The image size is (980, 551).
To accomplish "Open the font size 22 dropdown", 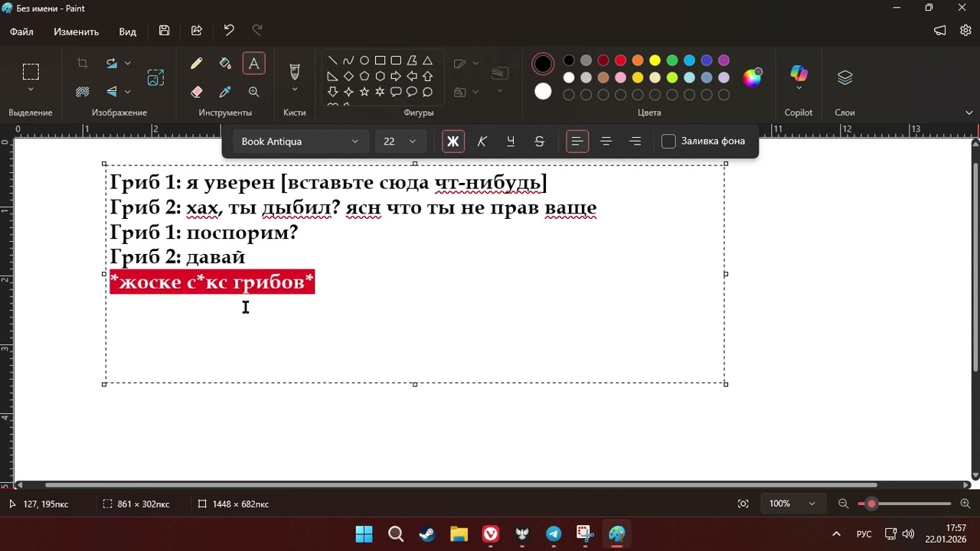I will 400,142.
